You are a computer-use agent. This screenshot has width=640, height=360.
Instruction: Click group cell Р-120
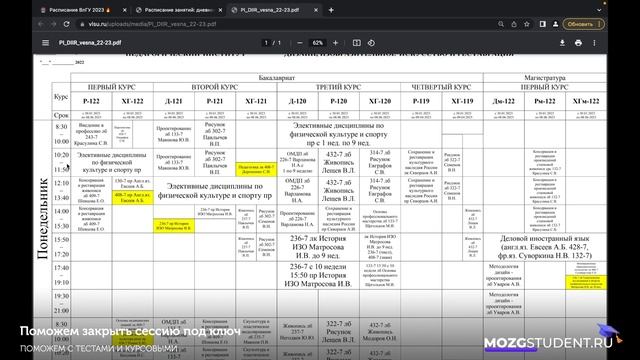pos(339,101)
